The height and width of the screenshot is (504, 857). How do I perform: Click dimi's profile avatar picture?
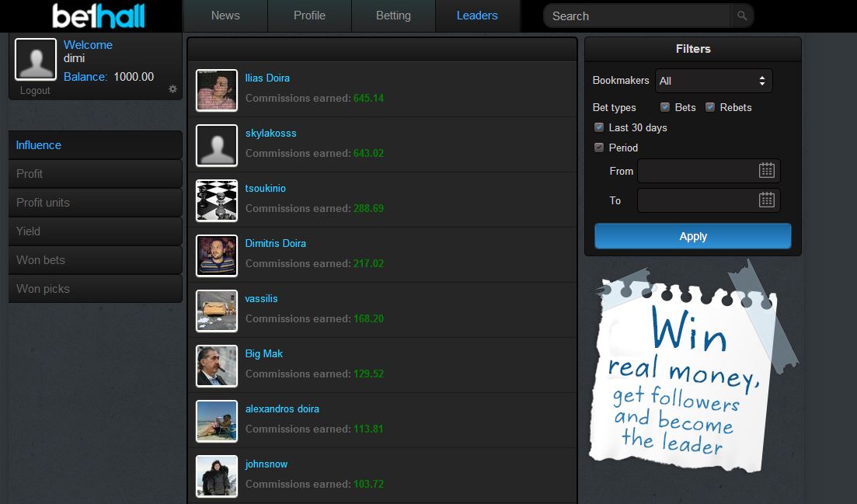36,60
